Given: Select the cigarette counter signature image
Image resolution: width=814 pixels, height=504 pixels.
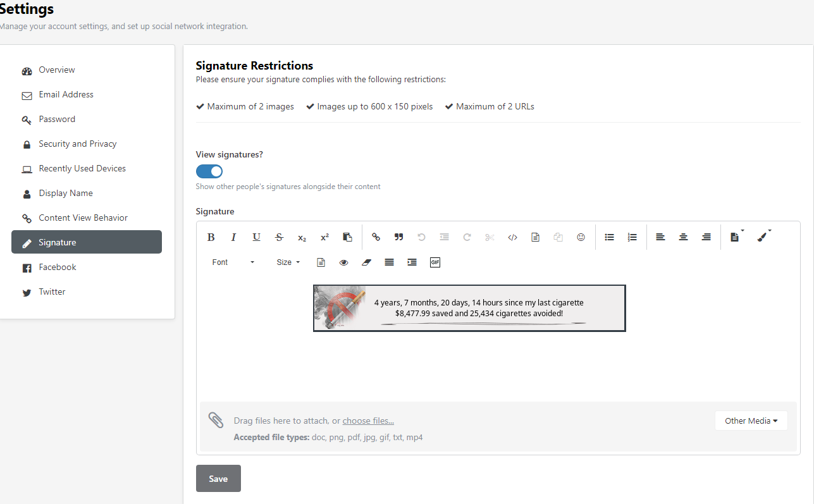Looking at the screenshot, I should click(469, 308).
